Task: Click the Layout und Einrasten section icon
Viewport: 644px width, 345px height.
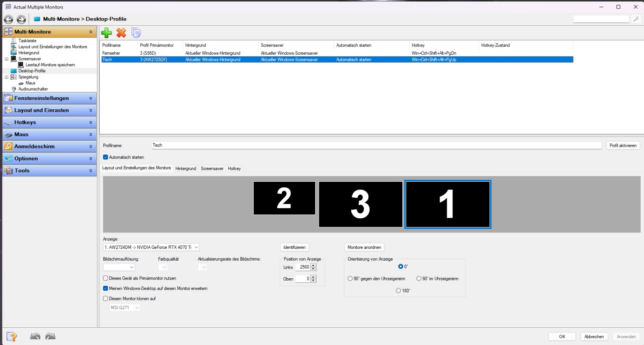Action: tap(8, 110)
